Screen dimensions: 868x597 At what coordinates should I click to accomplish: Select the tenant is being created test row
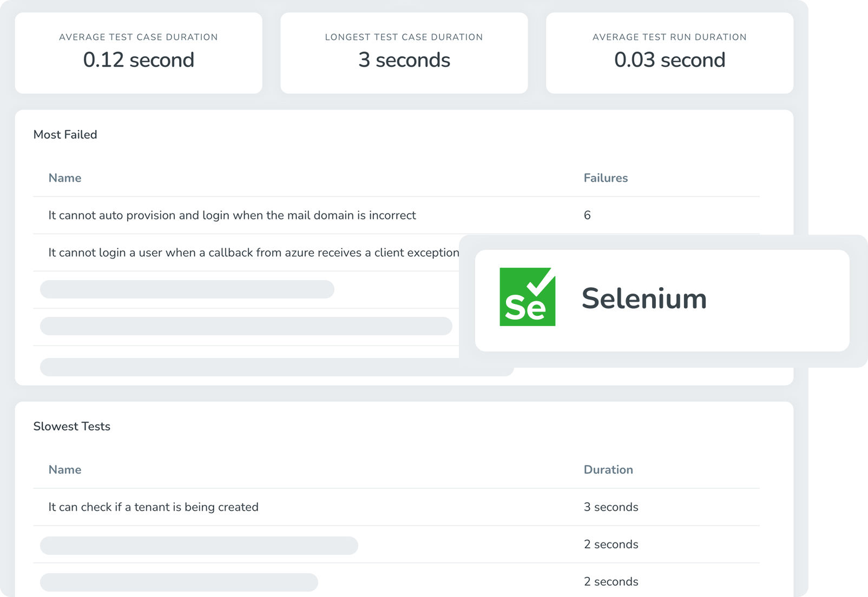coord(396,507)
